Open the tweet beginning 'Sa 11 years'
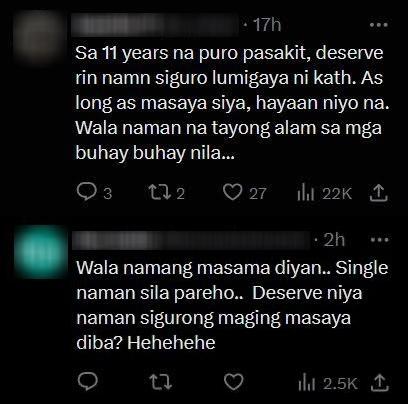This screenshot has width=408, height=404. [x=232, y=103]
